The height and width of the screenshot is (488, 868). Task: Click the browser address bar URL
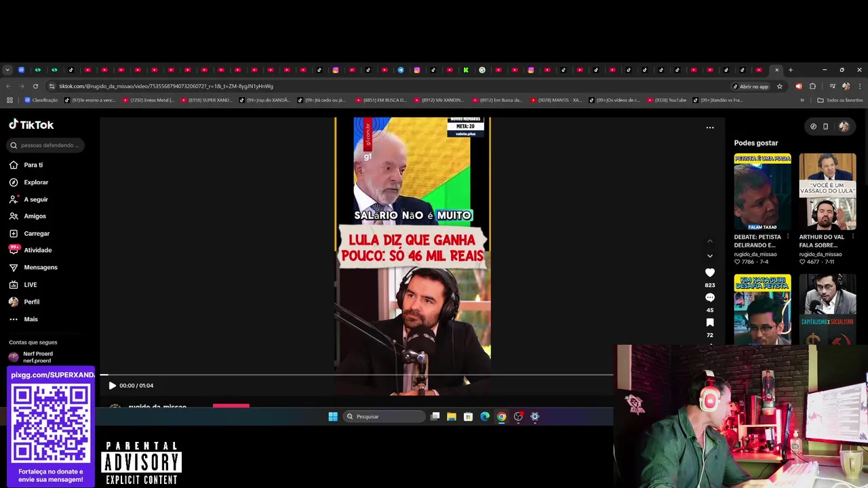click(x=166, y=86)
